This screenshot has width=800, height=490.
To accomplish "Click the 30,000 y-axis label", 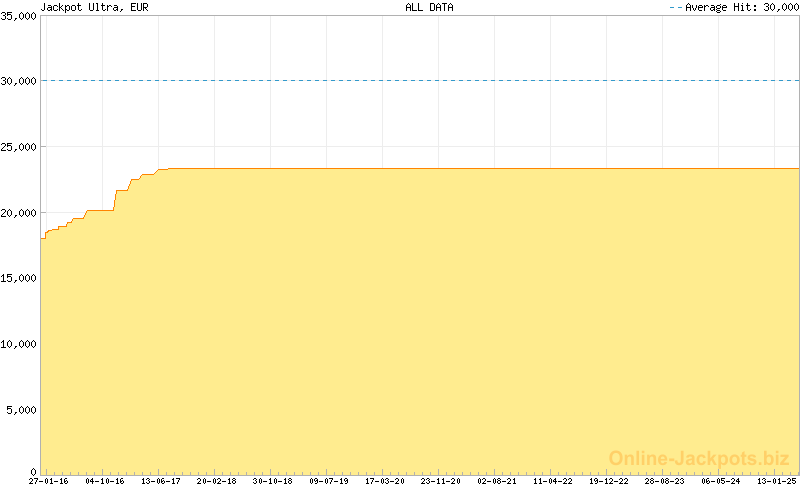I will [19, 81].
